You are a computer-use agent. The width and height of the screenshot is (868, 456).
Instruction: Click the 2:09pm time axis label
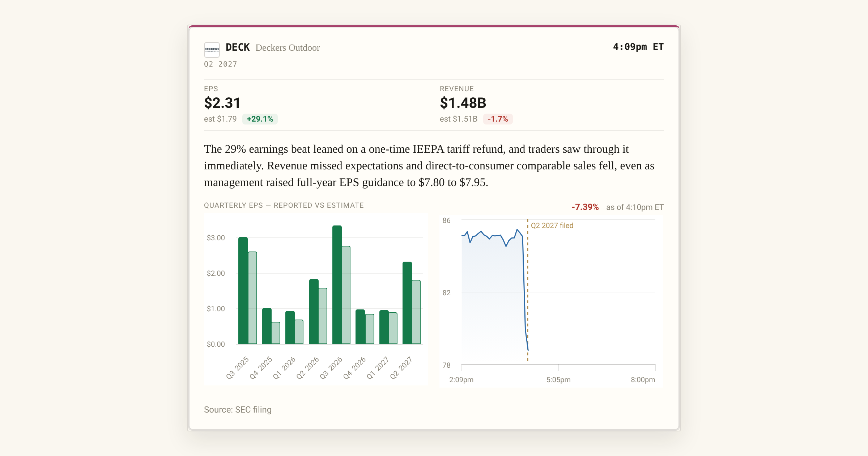click(461, 380)
